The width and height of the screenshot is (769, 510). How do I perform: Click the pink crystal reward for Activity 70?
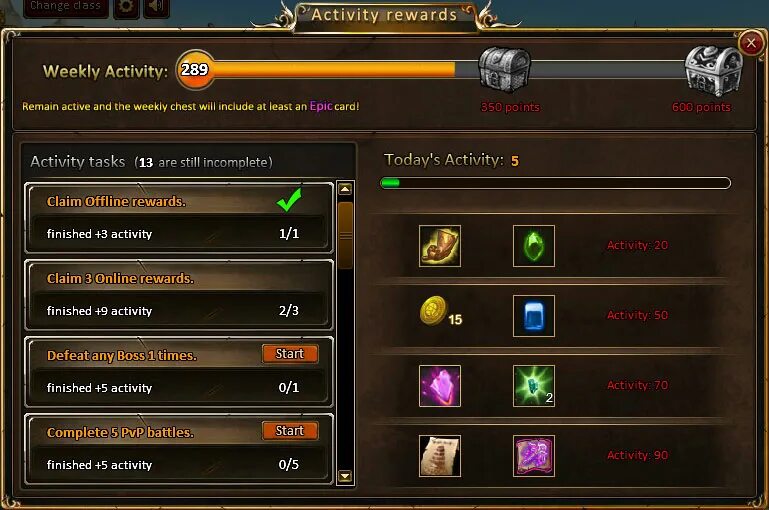440,386
